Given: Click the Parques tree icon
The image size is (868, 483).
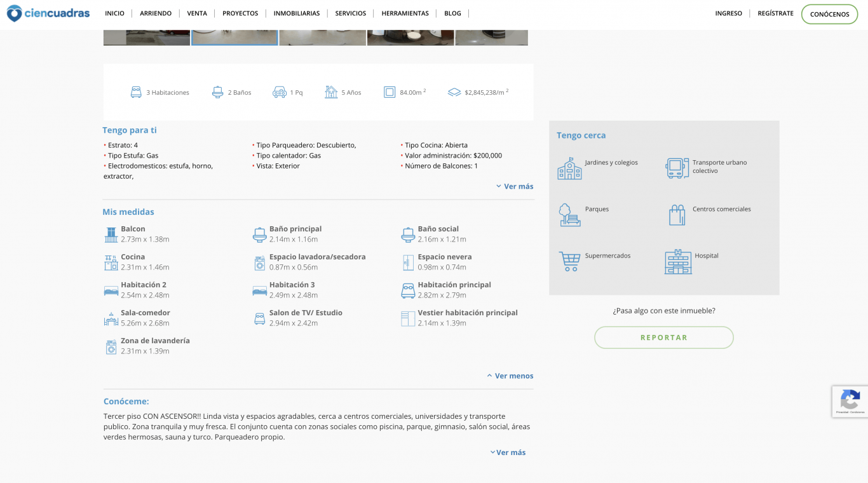Looking at the screenshot, I should [x=569, y=215].
